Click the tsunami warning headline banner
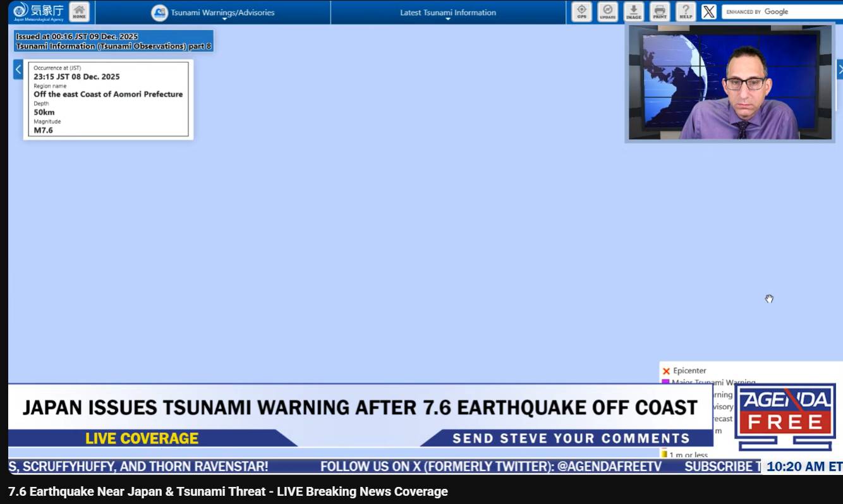The width and height of the screenshot is (843, 504). [360, 407]
